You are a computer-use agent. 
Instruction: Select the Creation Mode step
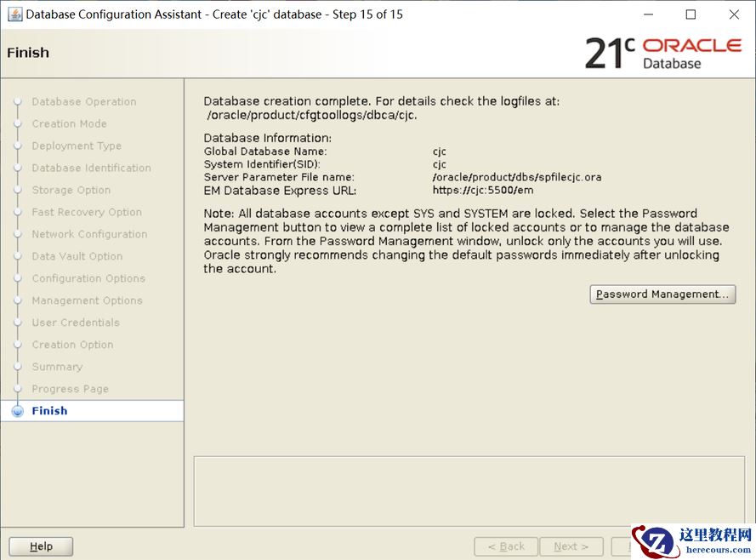point(69,124)
